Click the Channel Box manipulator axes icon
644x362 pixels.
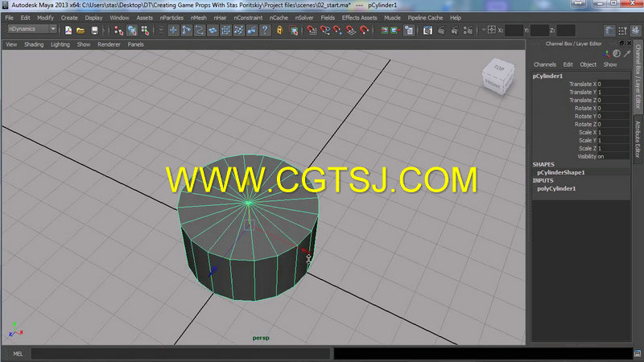click(606, 54)
